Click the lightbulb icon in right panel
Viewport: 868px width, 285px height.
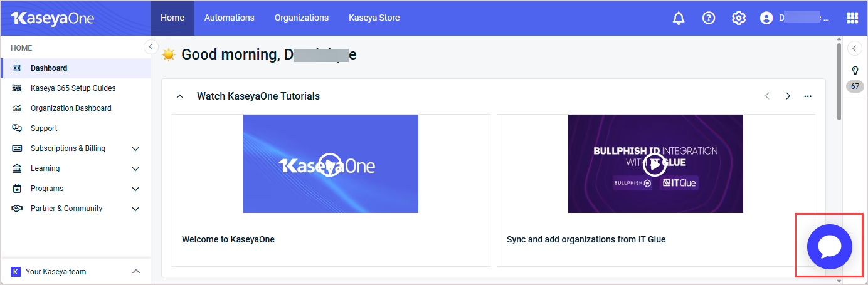click(854, 70)
